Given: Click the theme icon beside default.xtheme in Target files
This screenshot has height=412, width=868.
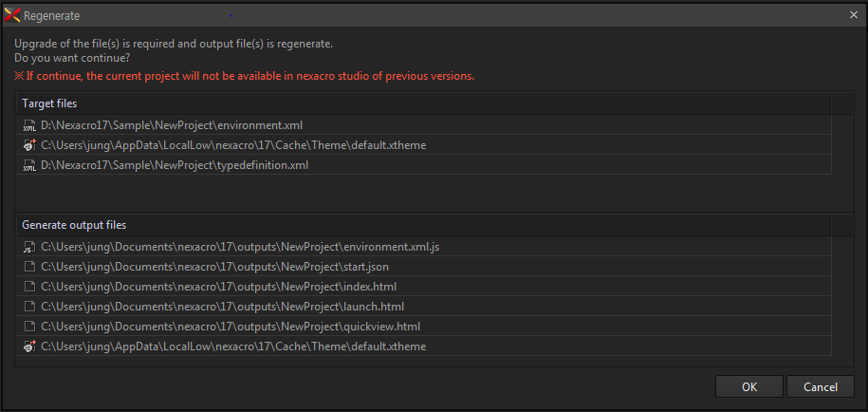Looking at the screenshot, I should 29,145.
